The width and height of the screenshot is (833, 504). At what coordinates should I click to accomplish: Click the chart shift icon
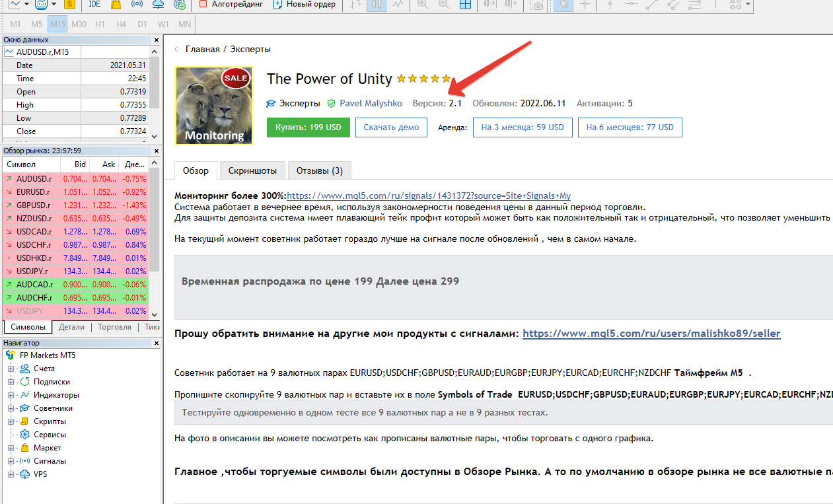[x=511, y=4]
